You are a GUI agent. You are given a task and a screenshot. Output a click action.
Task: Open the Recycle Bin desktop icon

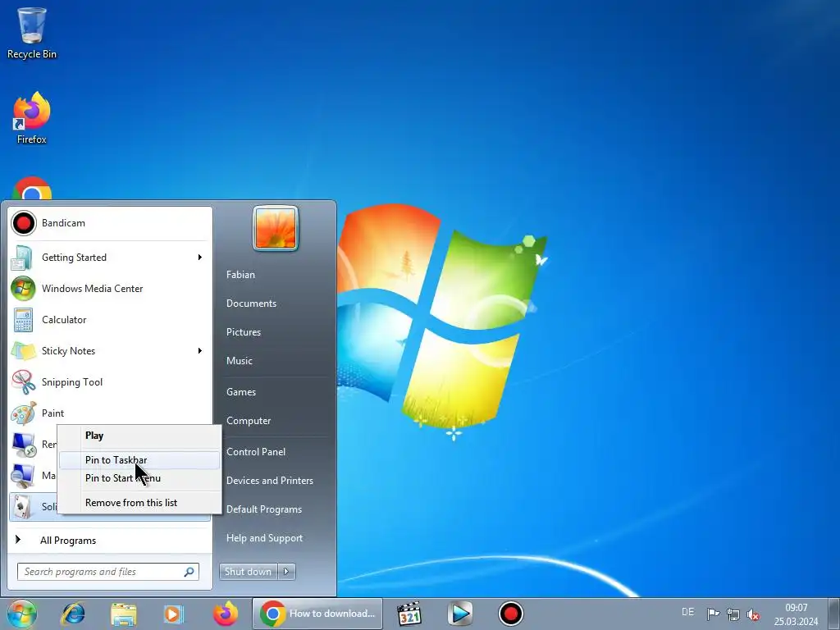point(32,32)
